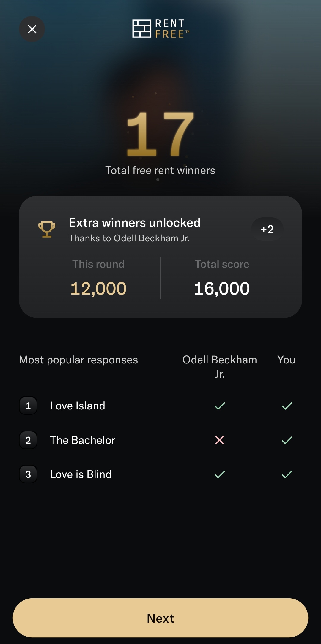The image size is (321, 644).
Task: Tap the +2 extra winners badge
Action: coord(267,229)
